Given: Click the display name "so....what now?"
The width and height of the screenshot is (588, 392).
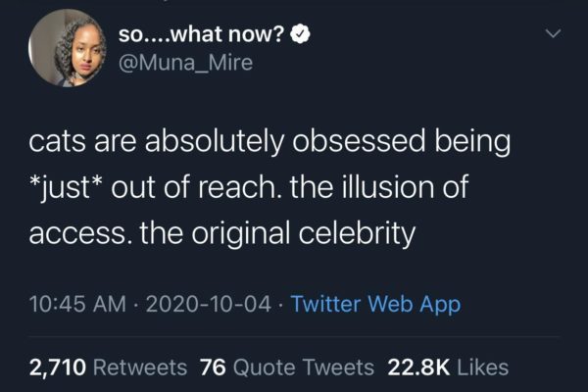Looking at the screenshot, I should [202, 36].
